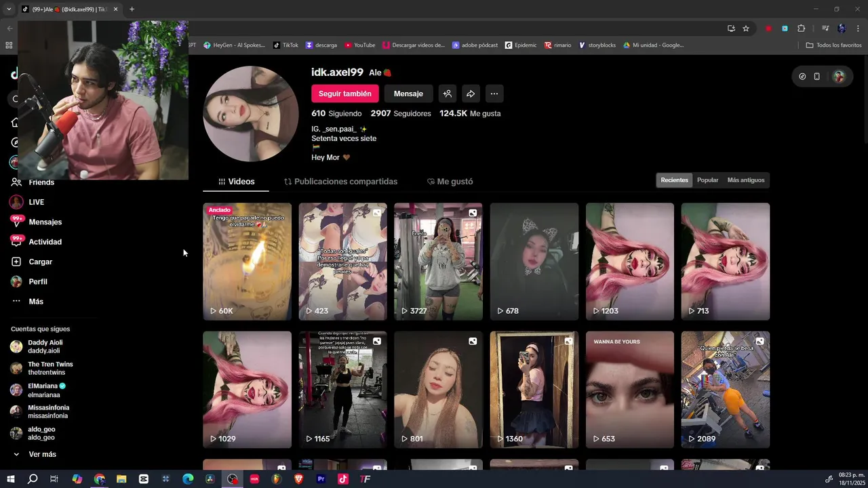Viewport: 868px width, 488px height.
Task: Open the storyblocks bookmark
Action: point(597,45)
